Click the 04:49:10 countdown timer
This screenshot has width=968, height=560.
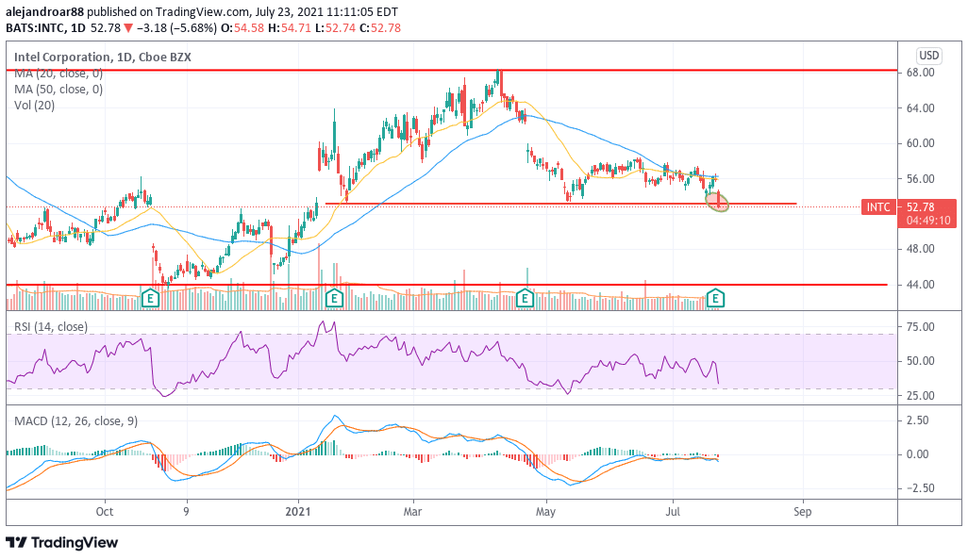[928, 221]
